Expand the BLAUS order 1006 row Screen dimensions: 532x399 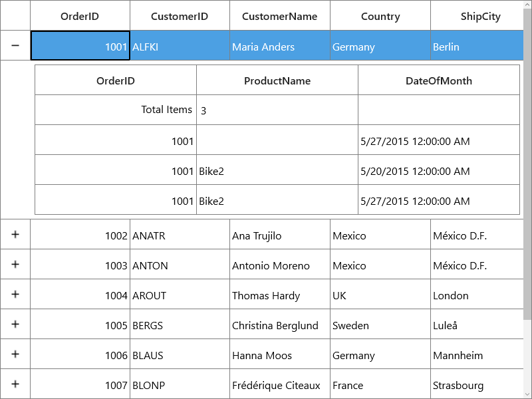[15, 354]
